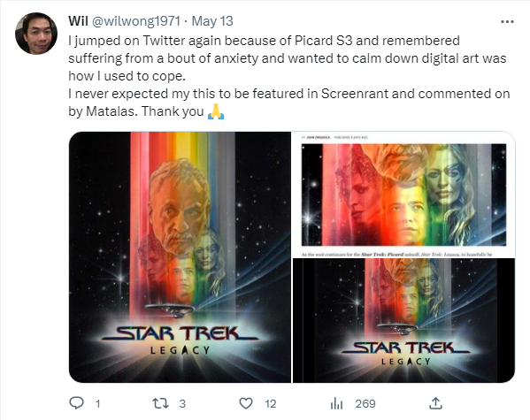The width and height of the screenshot is (530, 420).
Task: Click the share upload icon
Action: click(x=435, y=403)
